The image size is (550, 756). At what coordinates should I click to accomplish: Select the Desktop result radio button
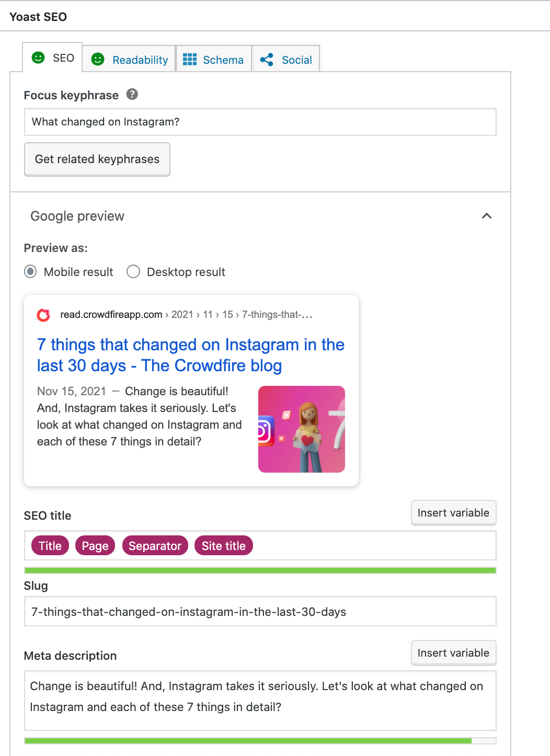point(133,272)
